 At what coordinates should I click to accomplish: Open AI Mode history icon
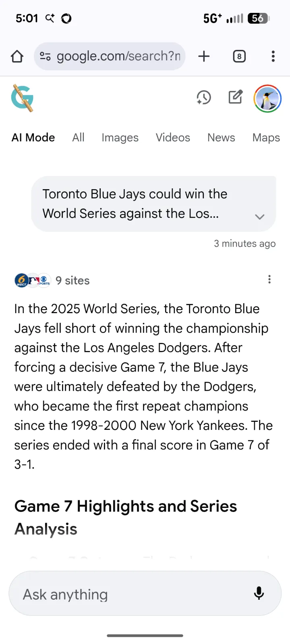click(204, 98)
